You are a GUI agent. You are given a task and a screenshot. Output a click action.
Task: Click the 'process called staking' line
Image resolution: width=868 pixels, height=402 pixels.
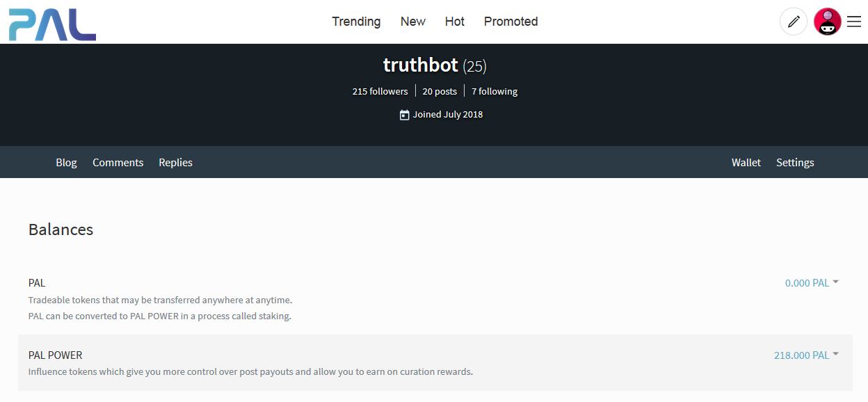160,316
